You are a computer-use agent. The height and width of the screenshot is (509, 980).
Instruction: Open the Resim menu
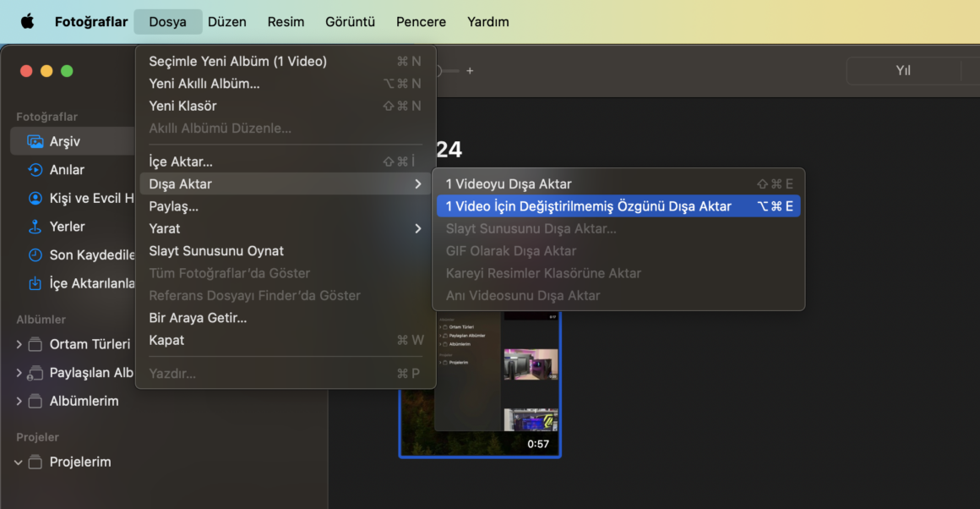click(x=286, y=22)
